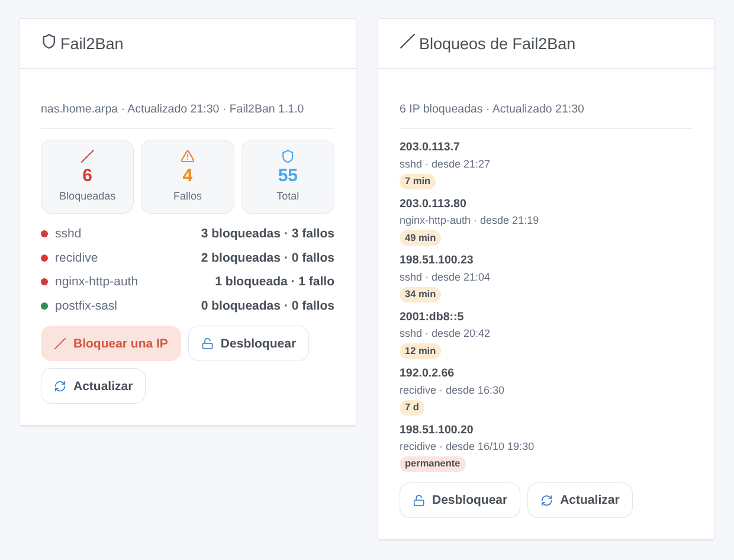Click the red status dot for recidive jail

point(44,258)
